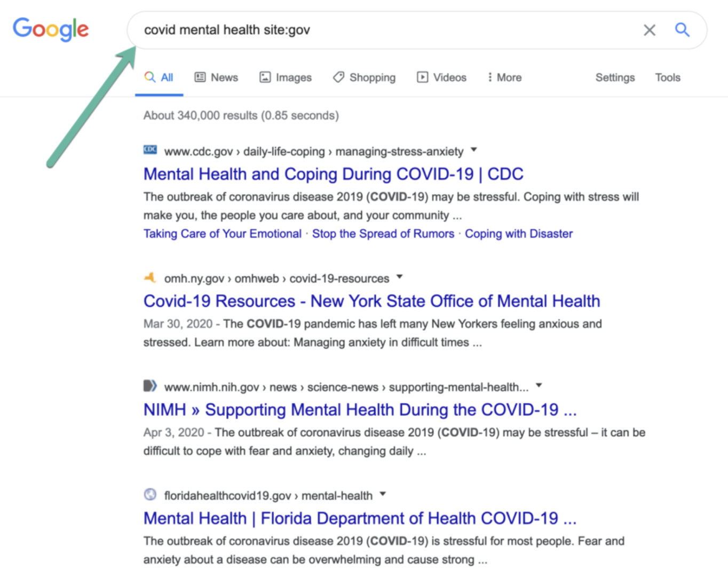Open Mental Health Florida Department of Health result
The height and width of the screenshot is (569, 728).
point(360,518)
